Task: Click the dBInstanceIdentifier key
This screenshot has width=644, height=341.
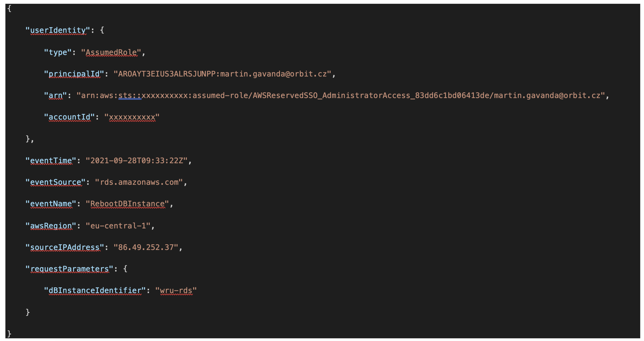Action: (95, 291)
